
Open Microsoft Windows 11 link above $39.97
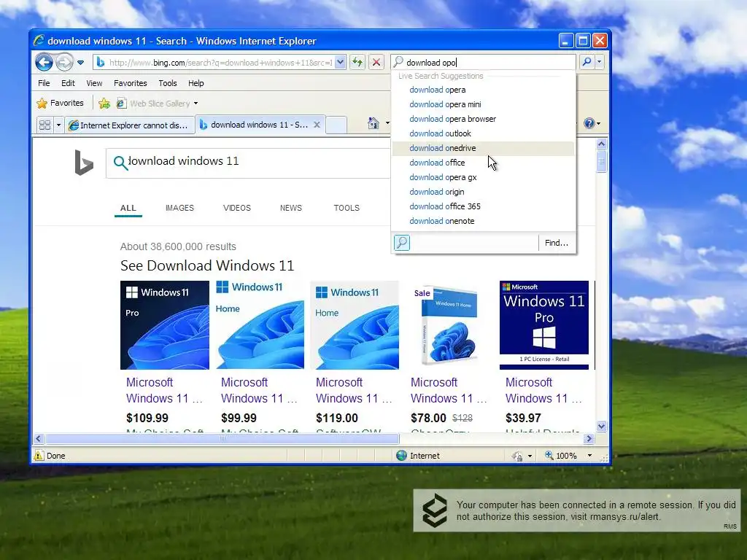[x=543, y=390]
